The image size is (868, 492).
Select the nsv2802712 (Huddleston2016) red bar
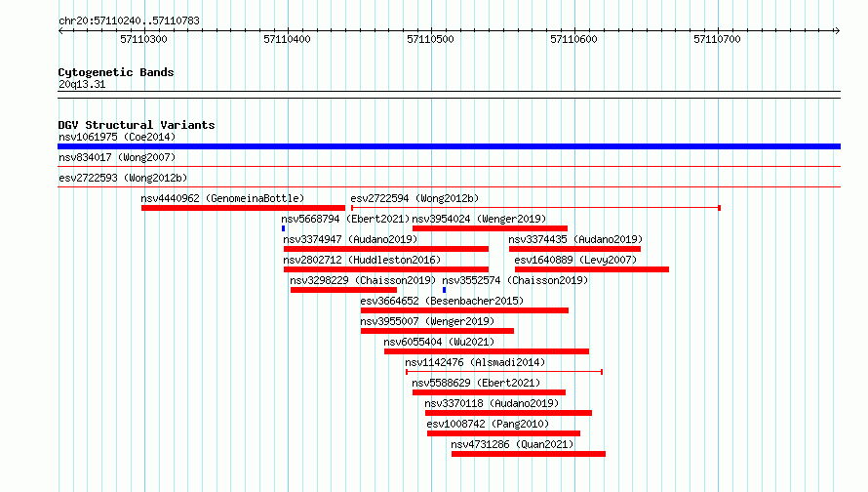386,269
